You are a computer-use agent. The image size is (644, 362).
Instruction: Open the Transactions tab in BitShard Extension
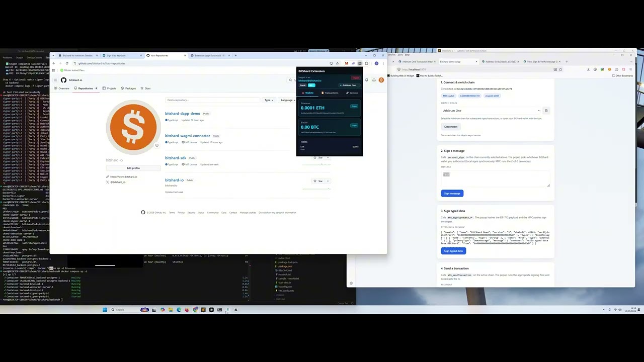330,93
